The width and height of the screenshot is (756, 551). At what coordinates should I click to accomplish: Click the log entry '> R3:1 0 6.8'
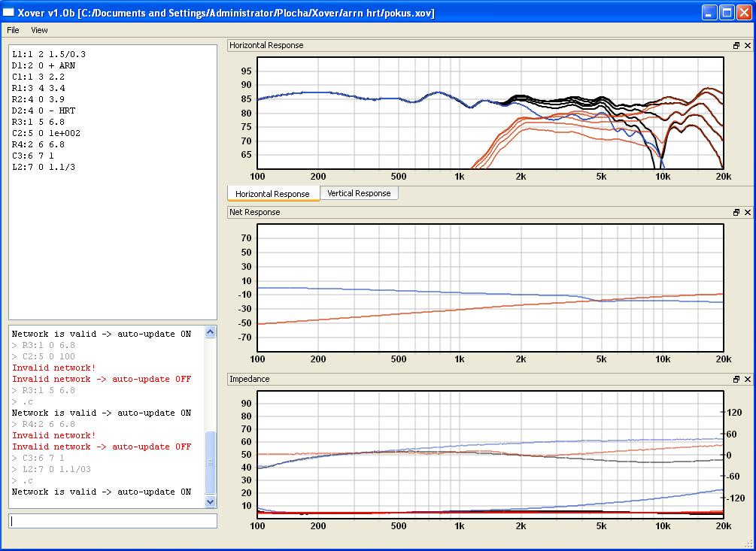(x=44, y=345)
